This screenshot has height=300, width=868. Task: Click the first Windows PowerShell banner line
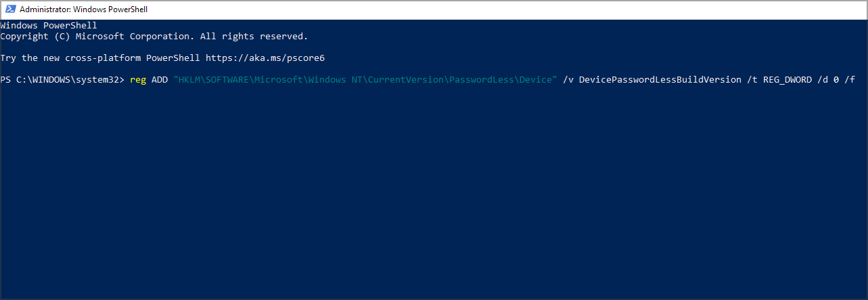pos(49,25)
